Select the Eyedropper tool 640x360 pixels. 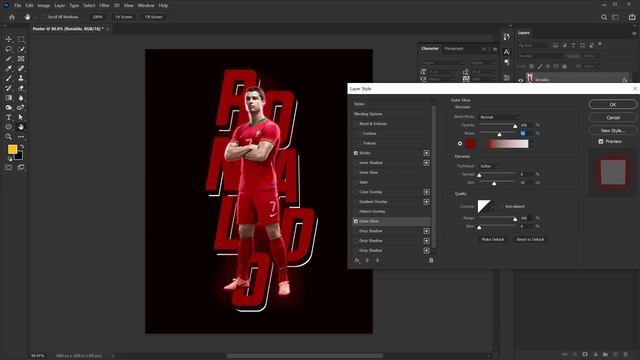pyautogui.click(x=9, y=69)
